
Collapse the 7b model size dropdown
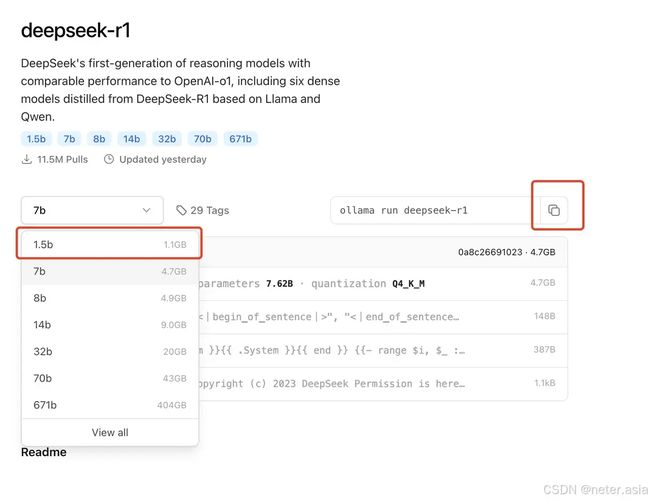pyautogui.click(x=92, y=210)
